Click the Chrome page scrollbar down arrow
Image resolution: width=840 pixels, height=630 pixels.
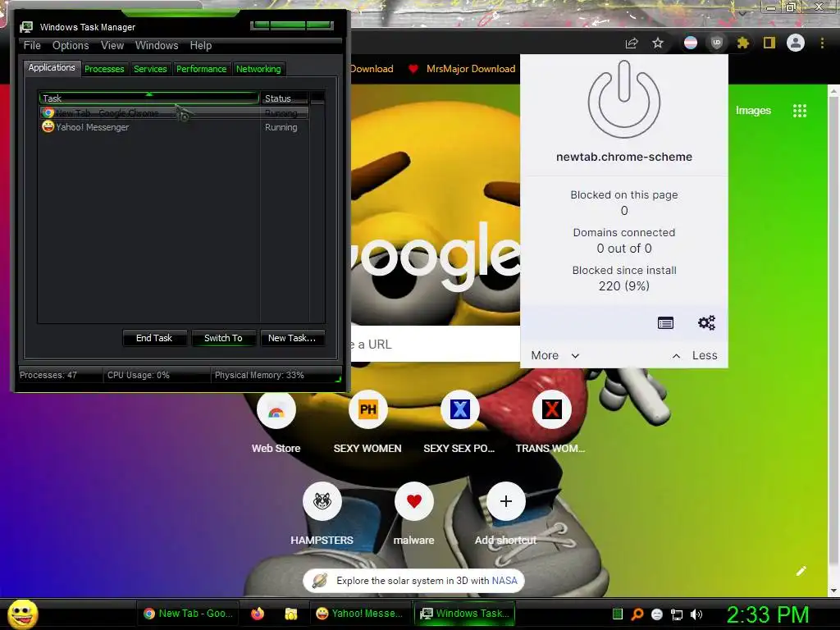pos(833,591)
